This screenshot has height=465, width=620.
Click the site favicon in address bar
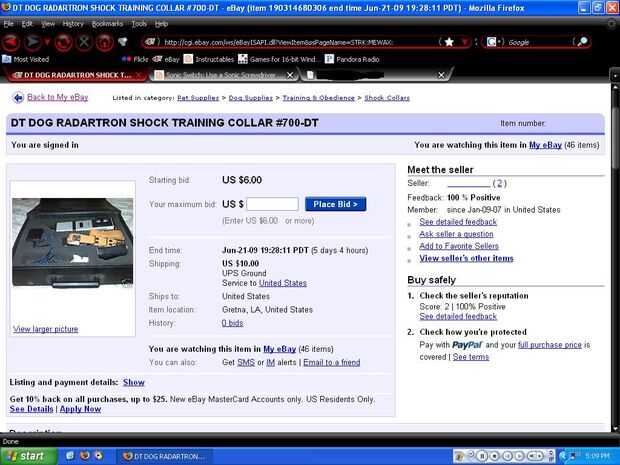(x=150, y=42)
